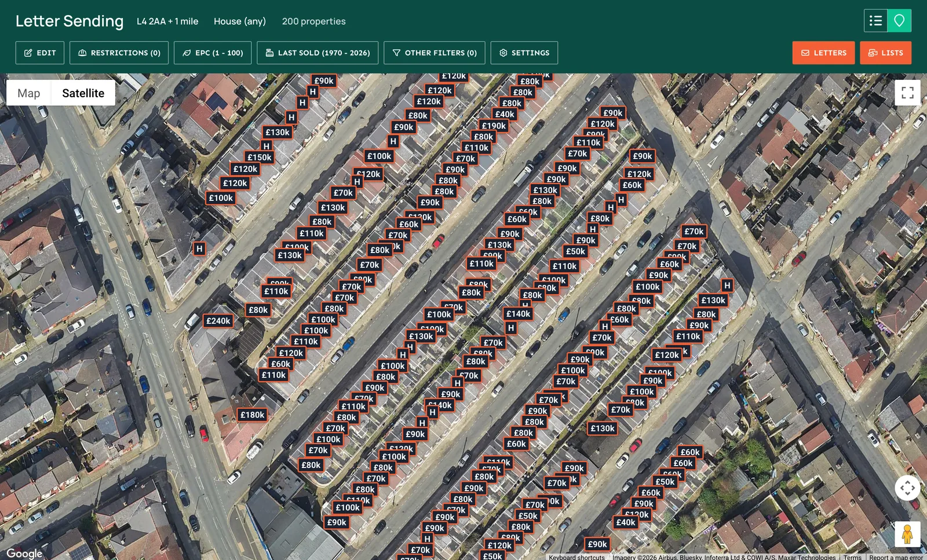The image size is (927, 560).
Task: Click the 200 properties text
Action: (314, 21)
